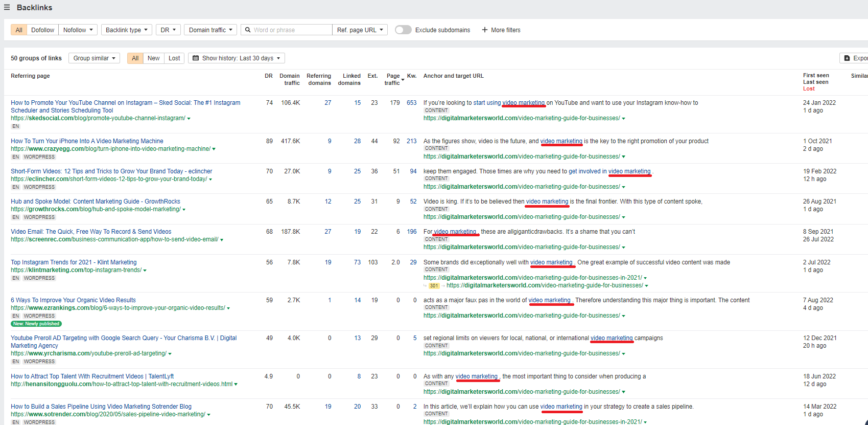Screen dimensions: 868x425
Task: Click the plus icon for More filters
Action: point(485,30)
